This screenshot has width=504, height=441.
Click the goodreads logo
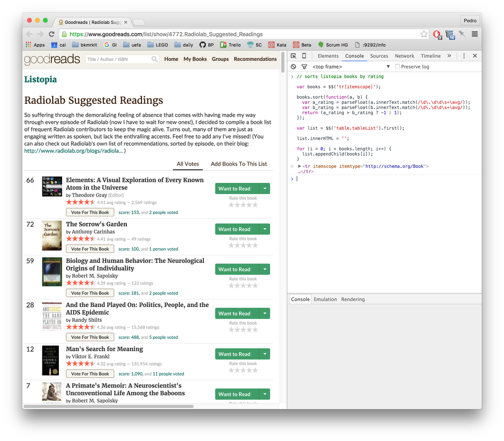(x=52, y=59)
